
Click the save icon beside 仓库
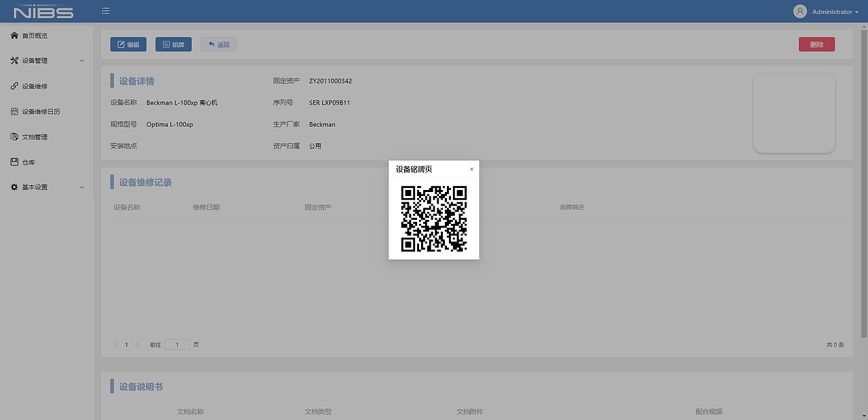14,162
